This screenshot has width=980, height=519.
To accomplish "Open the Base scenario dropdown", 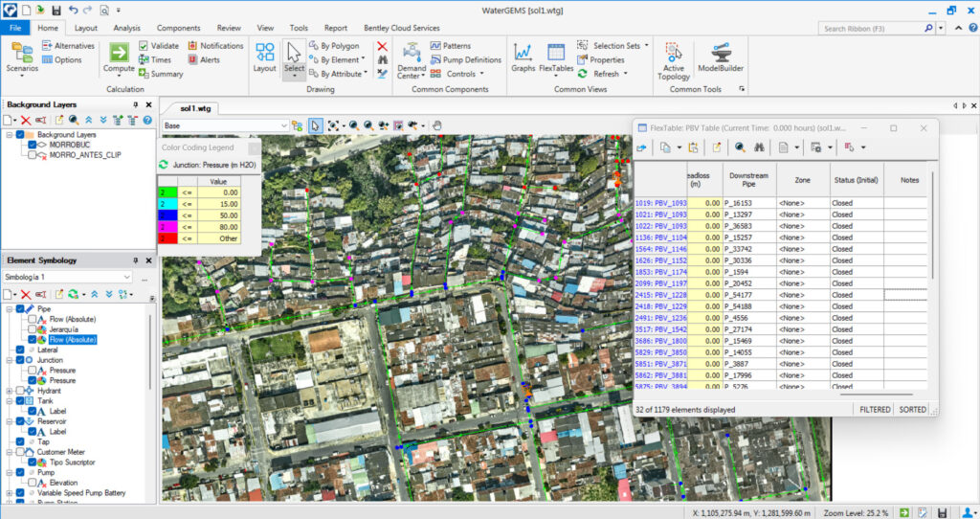I will [283, 125].
